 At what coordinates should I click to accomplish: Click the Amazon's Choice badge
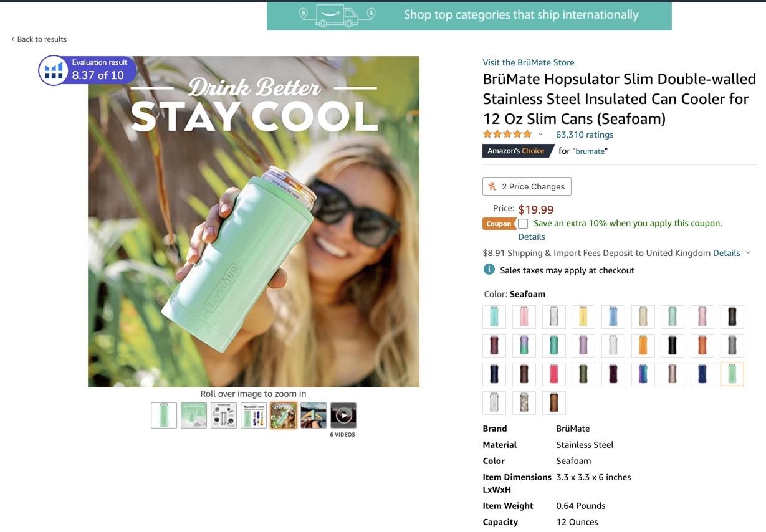pyautogui.click(x=517, y=151)
